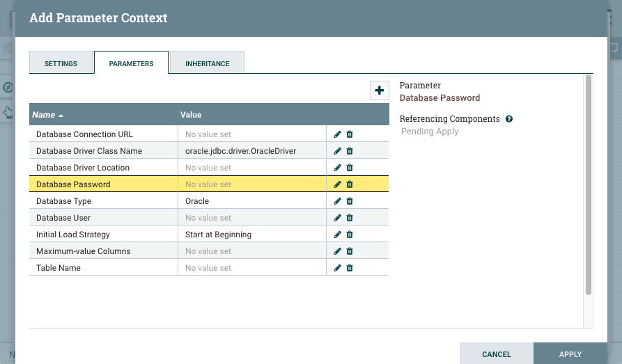Image resolution: width=622 pixels, height=364 pixels.
Task: Open the Inheritance tab
Action: tap(207, 63)
